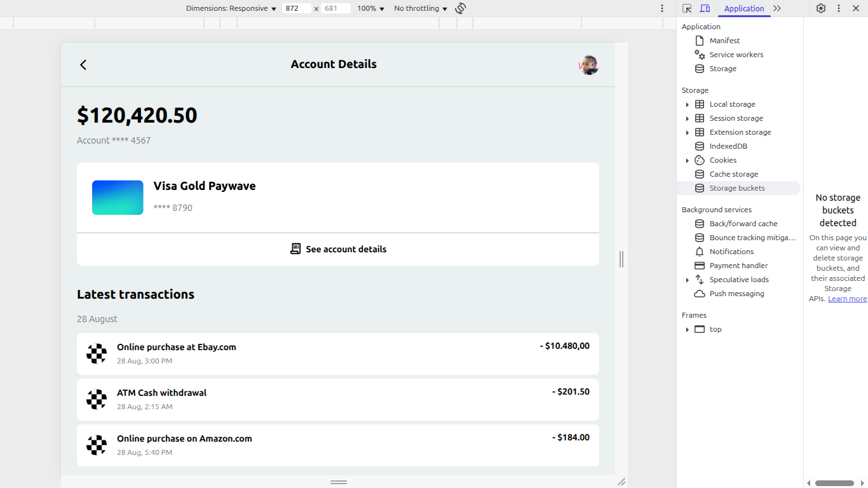The height and width of the screenshot is (488, 868).
Task: Select the Visa Gold Paywave card image
Action: click(x=118, y=198)
